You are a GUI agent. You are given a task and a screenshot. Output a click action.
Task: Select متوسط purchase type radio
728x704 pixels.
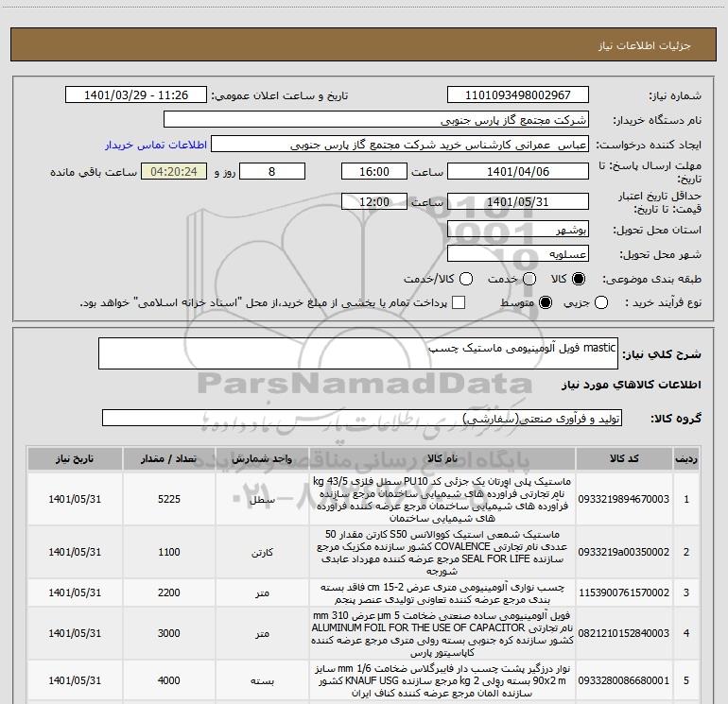pyautogui.click(x=546, y=302)
